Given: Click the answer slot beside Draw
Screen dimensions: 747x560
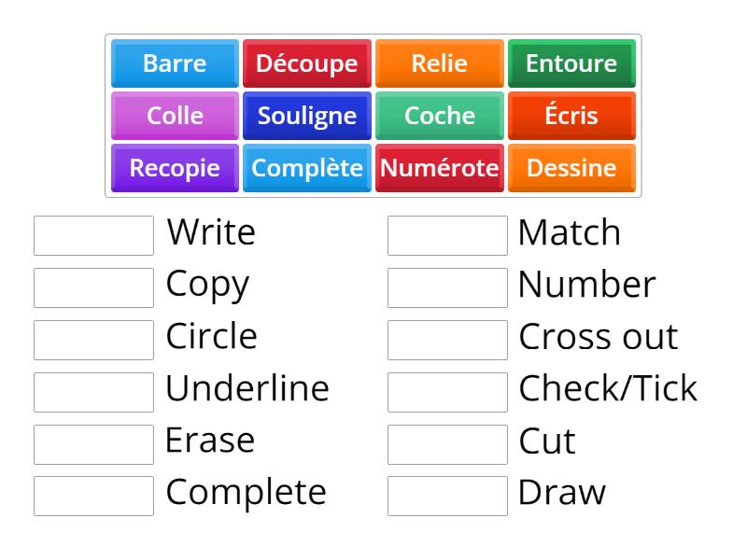Looking at the screenshot, I should click(x=447, y=495).
